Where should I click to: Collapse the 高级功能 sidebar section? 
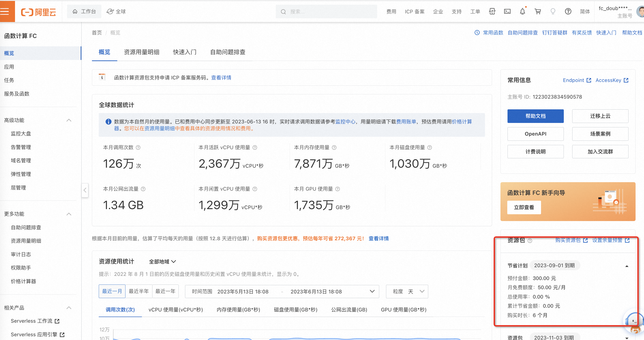(69, 120)
